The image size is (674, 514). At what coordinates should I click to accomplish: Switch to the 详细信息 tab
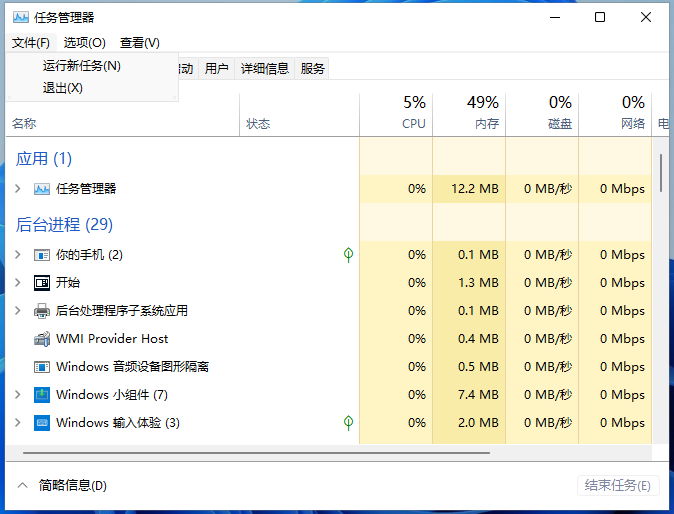tap(265, 69)
